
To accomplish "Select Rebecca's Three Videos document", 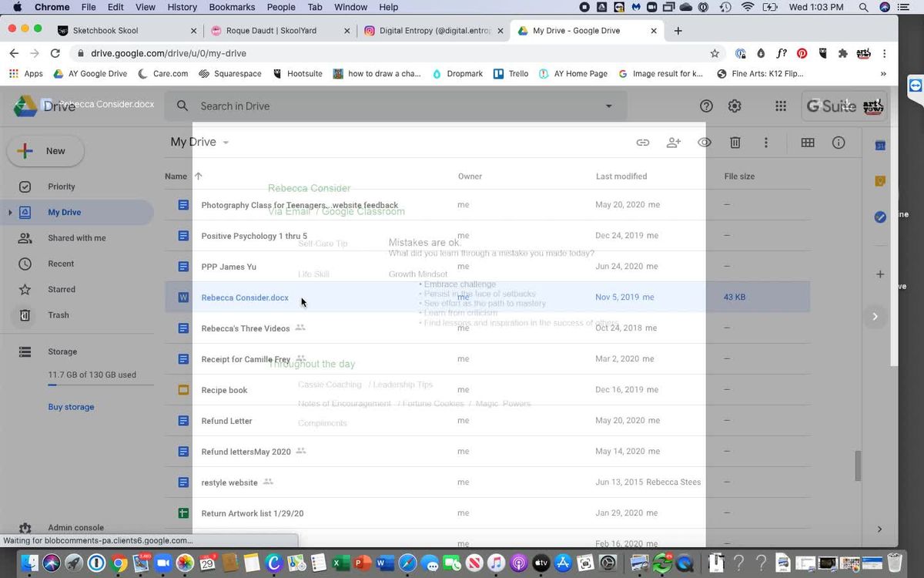I will [487, 328].
